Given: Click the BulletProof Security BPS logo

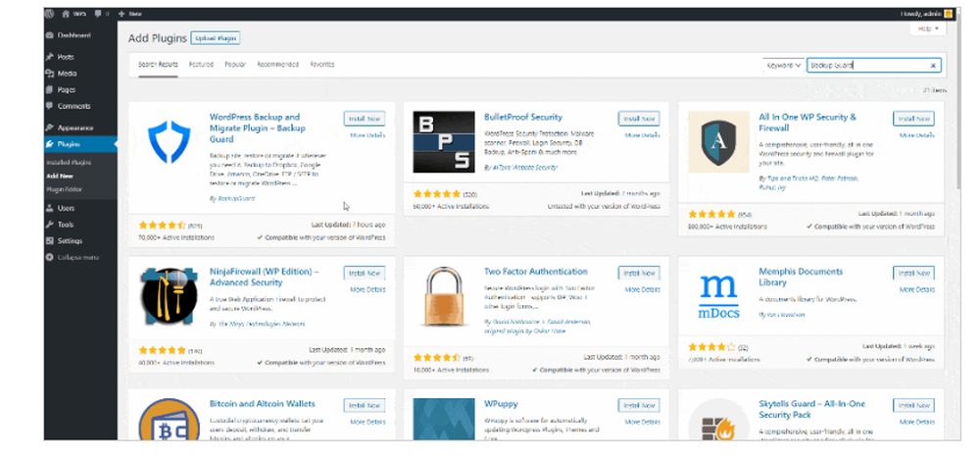Looking at the screenshot, I should point(444,142).
